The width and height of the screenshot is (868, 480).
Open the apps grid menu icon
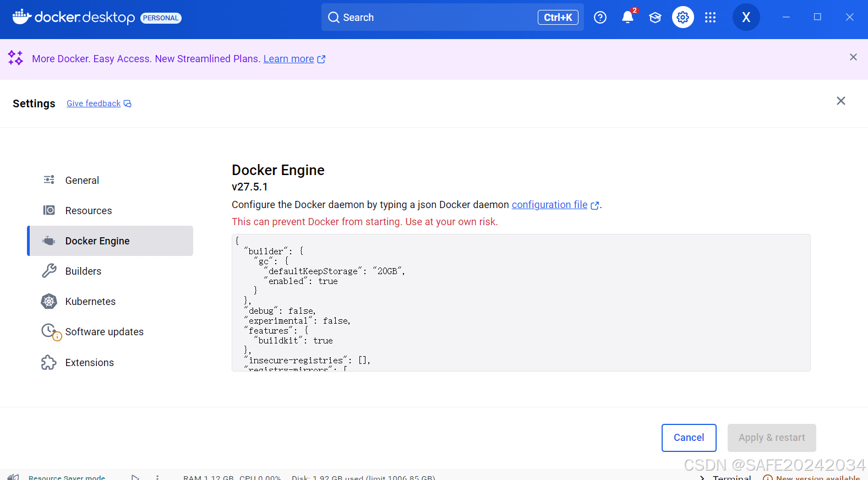711,18
